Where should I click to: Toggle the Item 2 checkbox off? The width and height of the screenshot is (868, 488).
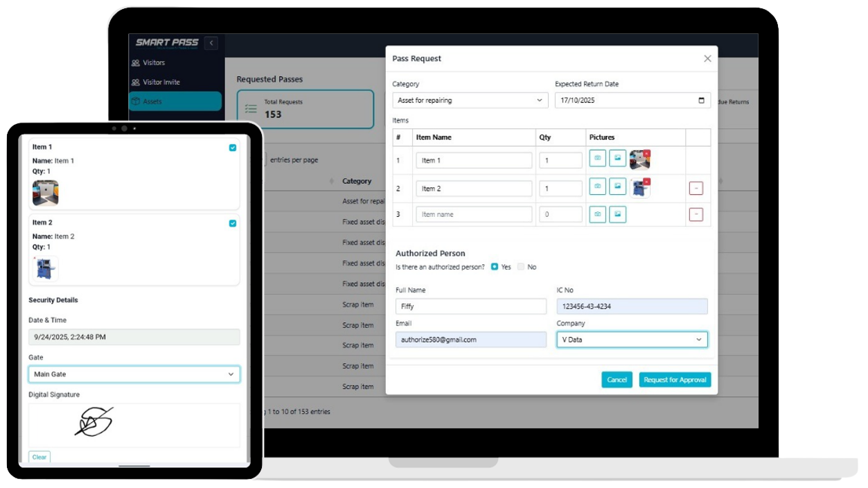tap(232, 223)
